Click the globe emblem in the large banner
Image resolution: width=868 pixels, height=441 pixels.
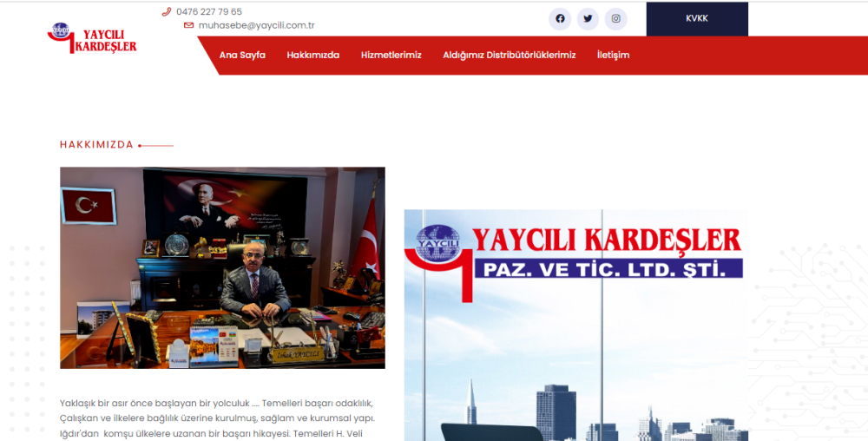pos(437,243)
